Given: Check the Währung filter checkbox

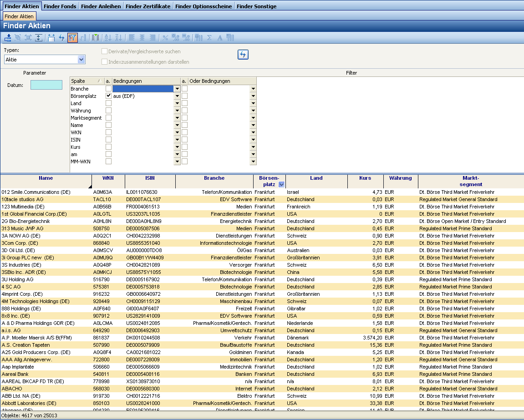Looking at the screenshot, I should [108, 111].
